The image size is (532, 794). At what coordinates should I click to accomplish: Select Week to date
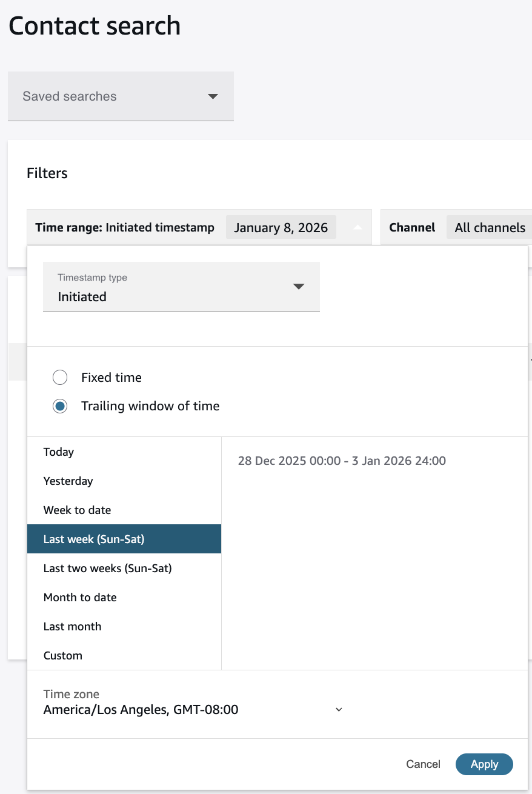(77, 510)
